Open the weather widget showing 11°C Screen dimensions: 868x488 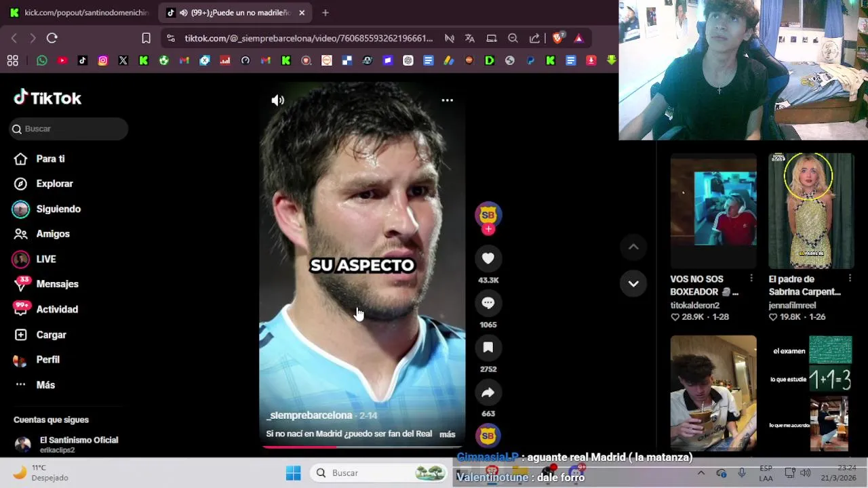[41, 472]
